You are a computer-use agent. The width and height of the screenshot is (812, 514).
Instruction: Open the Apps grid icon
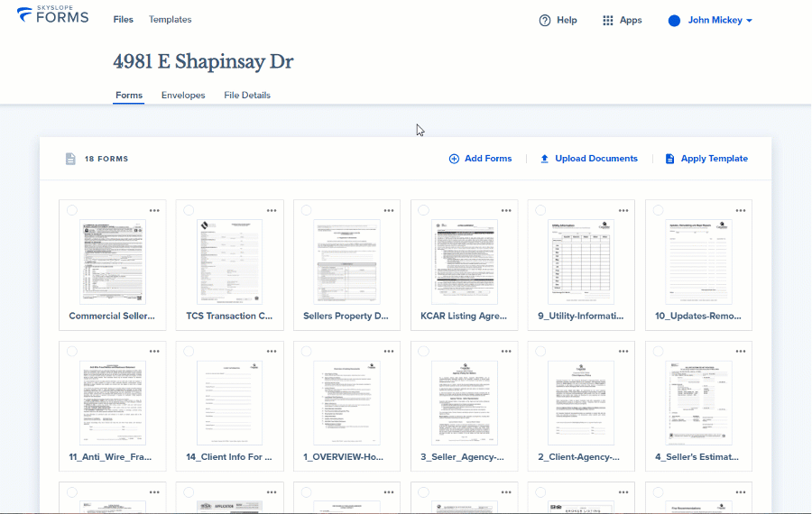tap(608, 20)
